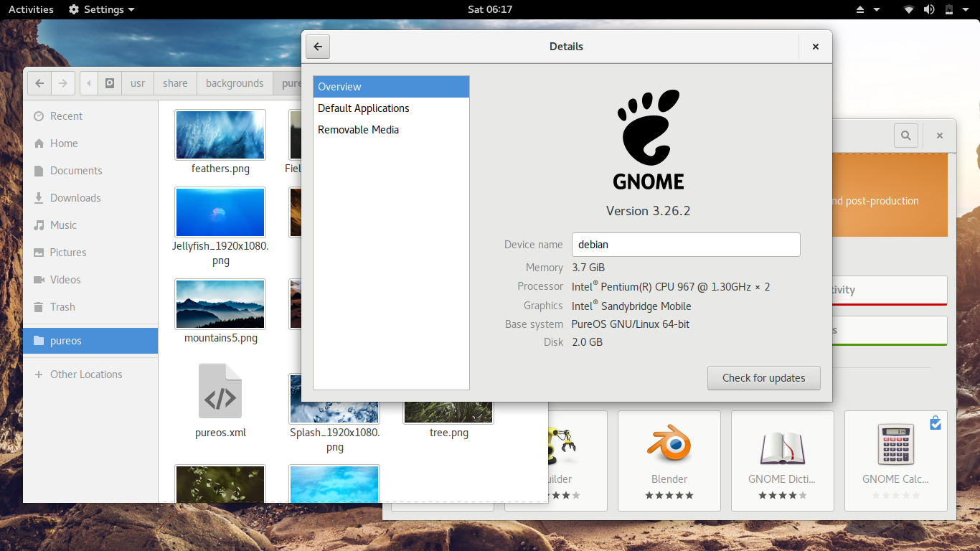Open the Blender app card
The width and height of the screenshot is (980, 551).
click(669, 461)
